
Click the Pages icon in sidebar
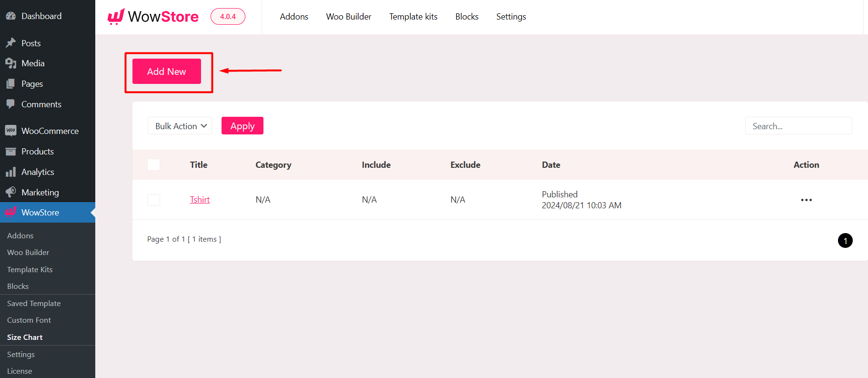(10, 84)
